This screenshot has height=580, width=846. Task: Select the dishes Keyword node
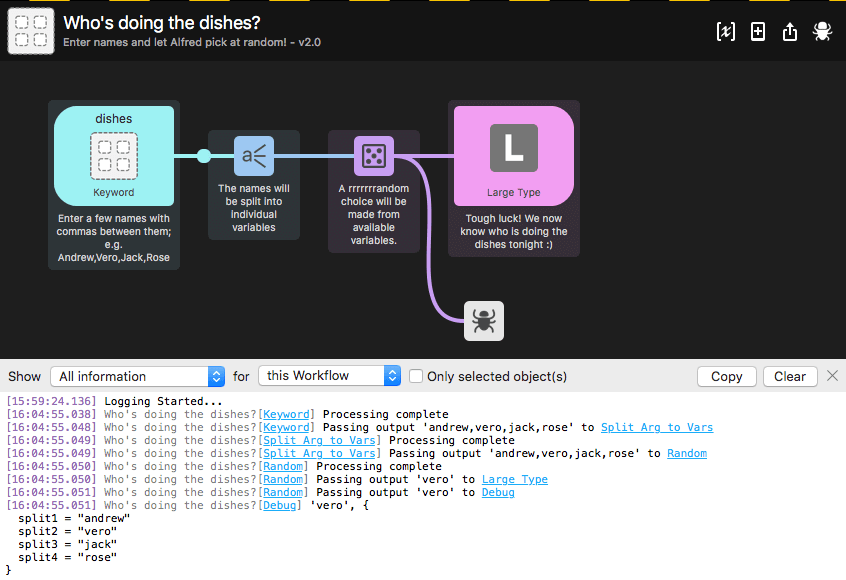(113, 155)
